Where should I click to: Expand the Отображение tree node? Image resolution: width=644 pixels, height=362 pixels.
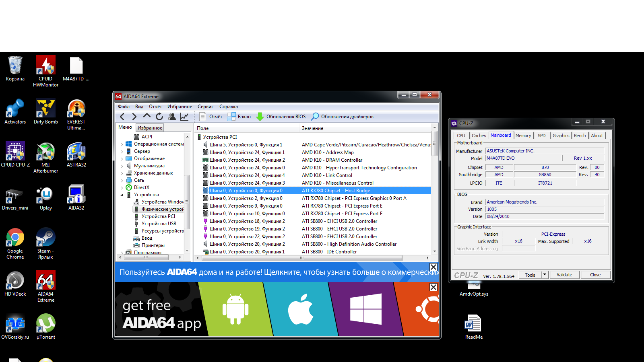[x=122, y=158]
